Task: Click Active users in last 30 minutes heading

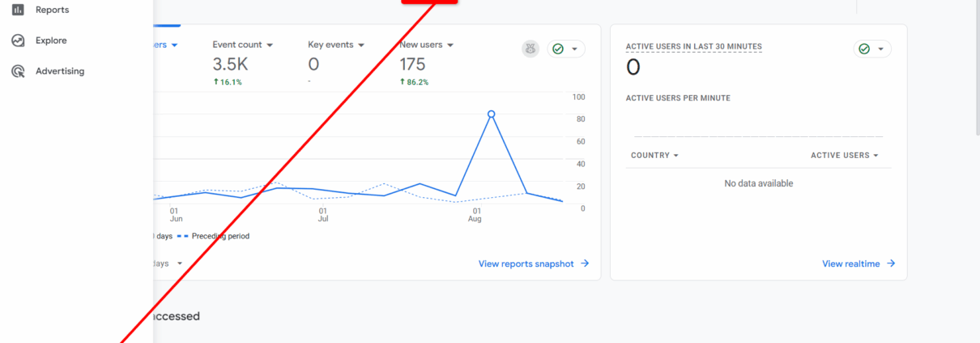Action: [693, 46]
